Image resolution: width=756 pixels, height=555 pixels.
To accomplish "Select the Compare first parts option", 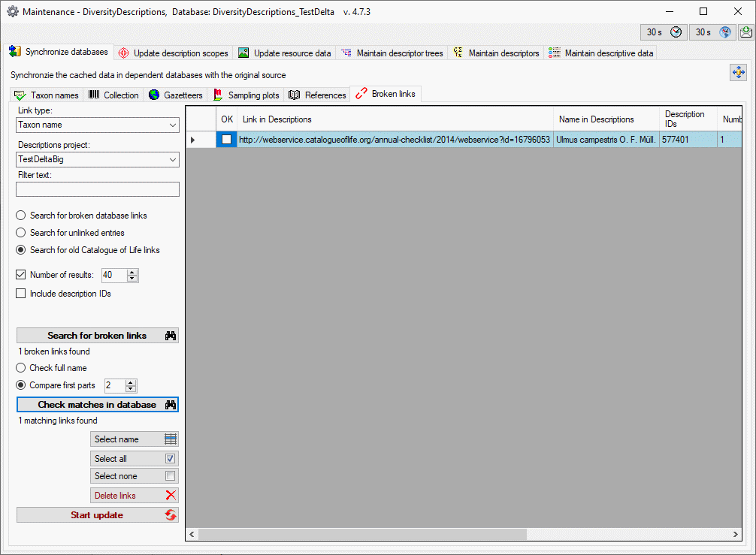I will coord(21,385).
